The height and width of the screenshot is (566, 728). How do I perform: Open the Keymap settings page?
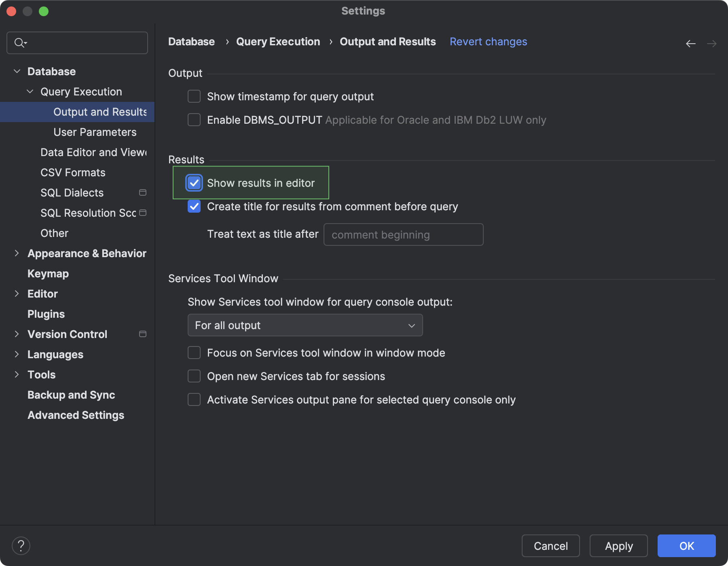[x=48, y=274]
